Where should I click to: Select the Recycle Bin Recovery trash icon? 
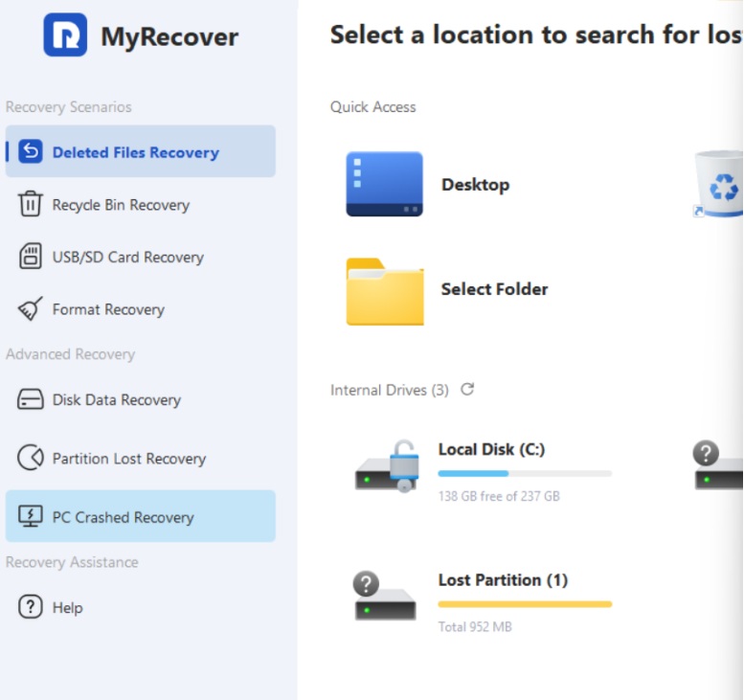click(x=31, y=204)
